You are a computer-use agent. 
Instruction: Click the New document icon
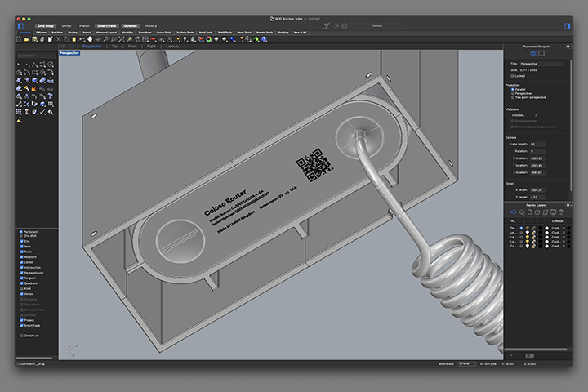point(19,39)
